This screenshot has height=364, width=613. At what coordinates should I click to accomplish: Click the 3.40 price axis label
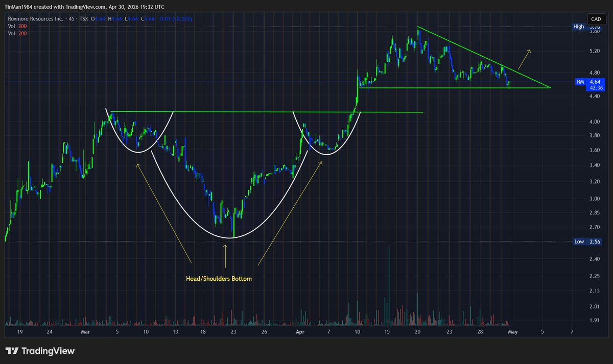pyautogui.click(x=595, y=165)
